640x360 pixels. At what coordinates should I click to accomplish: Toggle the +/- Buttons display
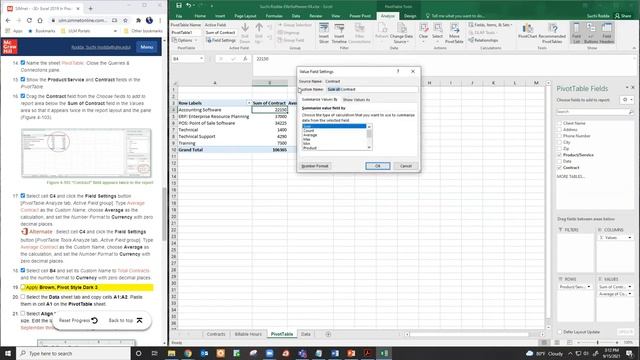point(591,33)
